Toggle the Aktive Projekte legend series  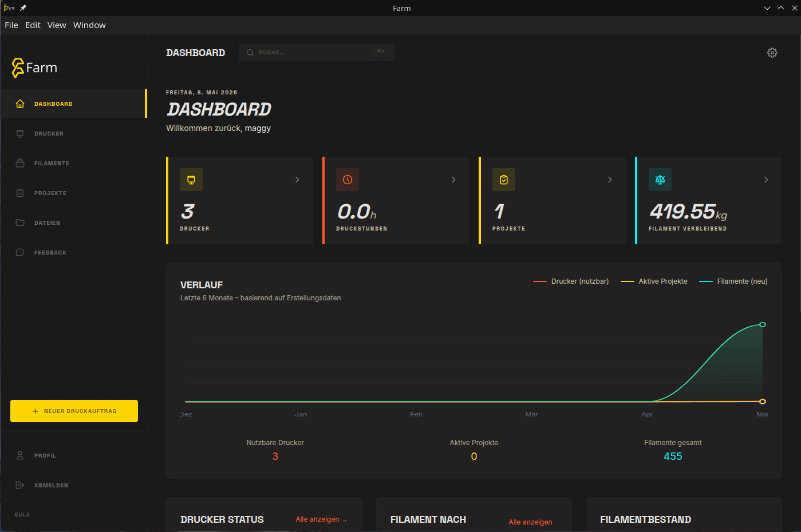[654, 281]
